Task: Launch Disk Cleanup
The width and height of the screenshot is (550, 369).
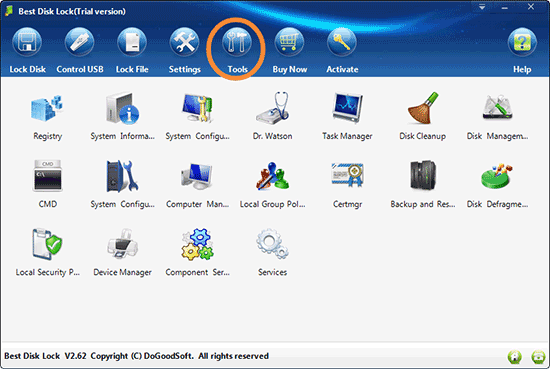Action: pyautogui.click(x=422, y=116)
